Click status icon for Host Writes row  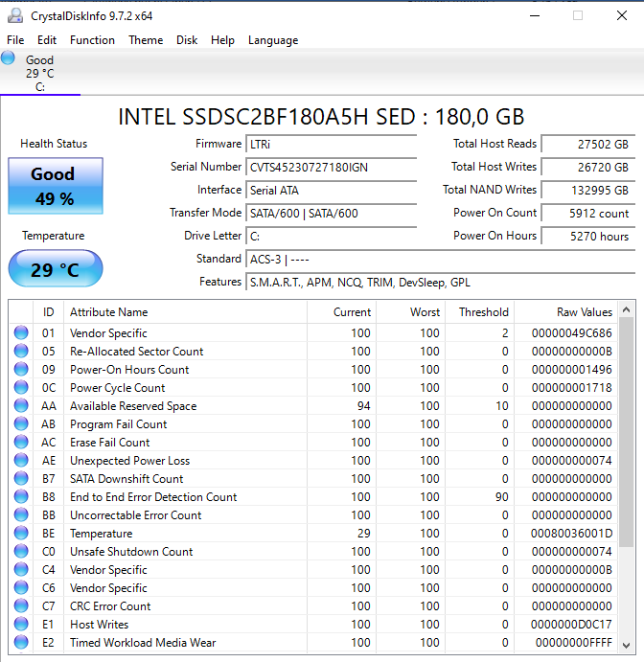click(21, 624)
